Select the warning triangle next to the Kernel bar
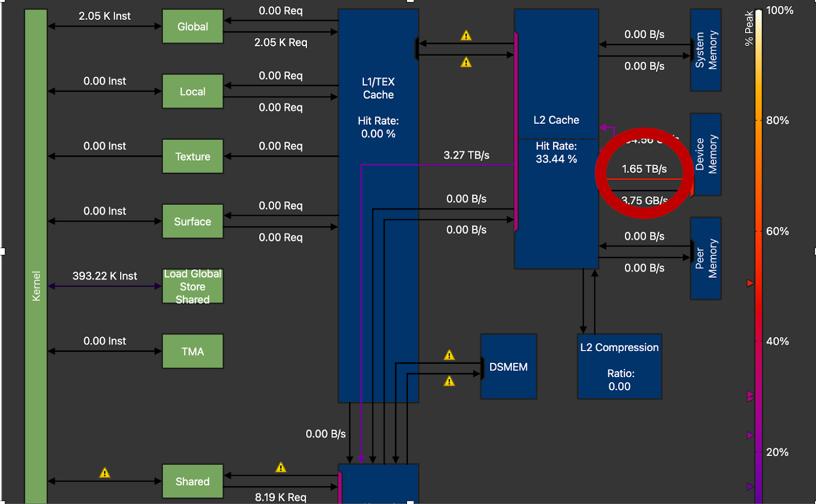Image resolution: width=816 pixels, height=504 pixels. [x=105, y=472]
